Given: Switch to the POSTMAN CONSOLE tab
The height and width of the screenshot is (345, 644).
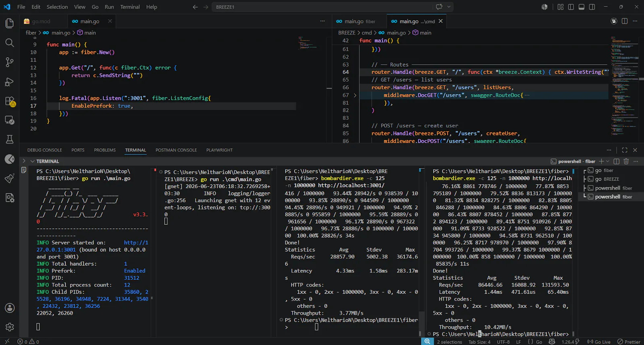Looking at the screenshot, I should coord(176,150).
